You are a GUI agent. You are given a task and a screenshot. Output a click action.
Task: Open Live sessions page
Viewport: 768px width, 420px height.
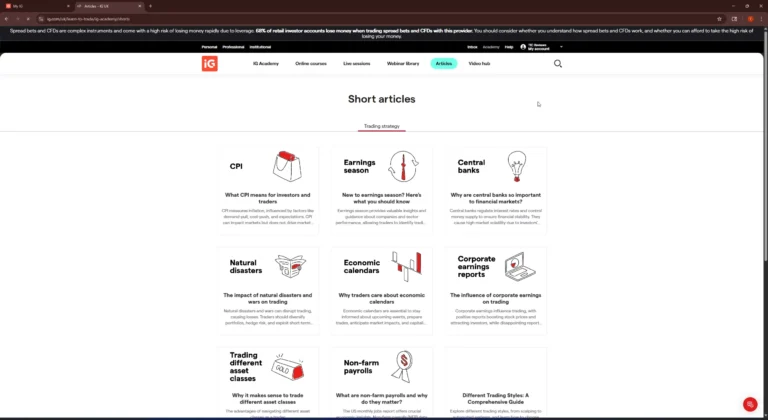pyautogui.click(x=357, y=64)
